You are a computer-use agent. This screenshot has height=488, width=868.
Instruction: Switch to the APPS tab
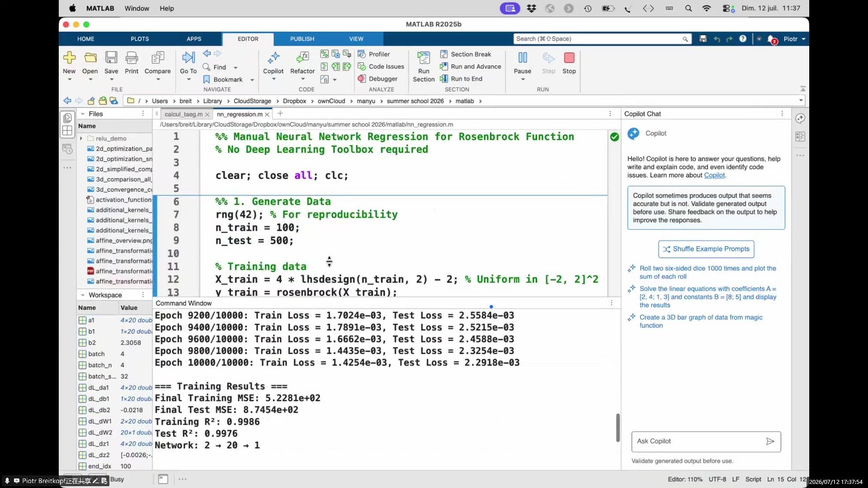coord(194,39)
